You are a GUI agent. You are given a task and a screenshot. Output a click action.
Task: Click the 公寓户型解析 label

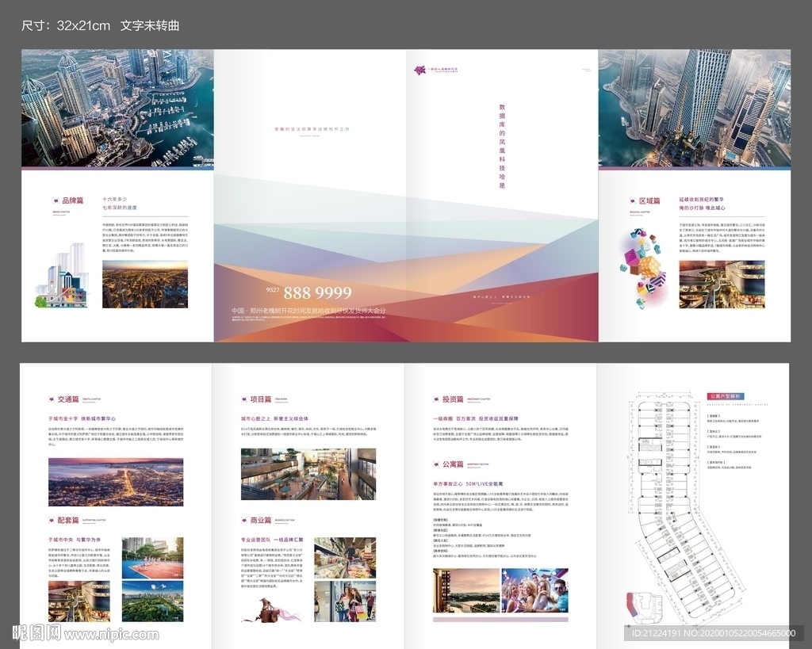[x=725, y=396]
